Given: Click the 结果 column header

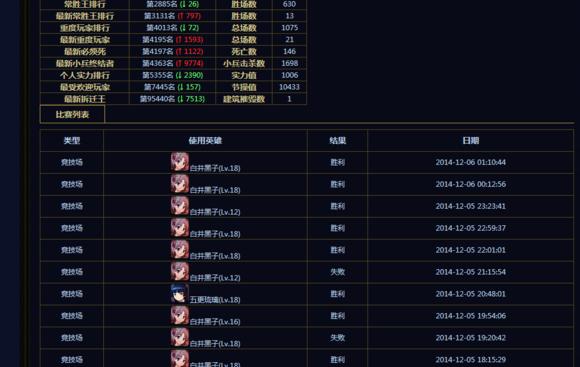Looking at the screenshot, I should click(337, 141).
